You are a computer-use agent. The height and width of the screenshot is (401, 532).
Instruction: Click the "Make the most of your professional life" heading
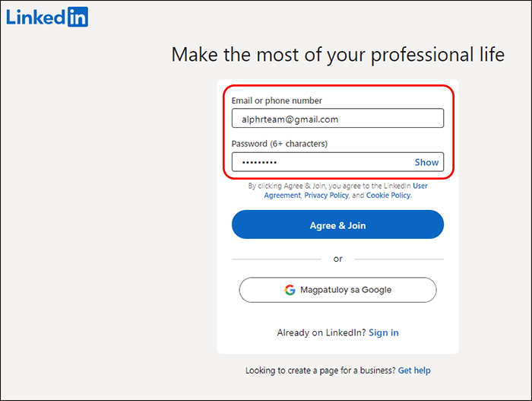coord(337,55)
